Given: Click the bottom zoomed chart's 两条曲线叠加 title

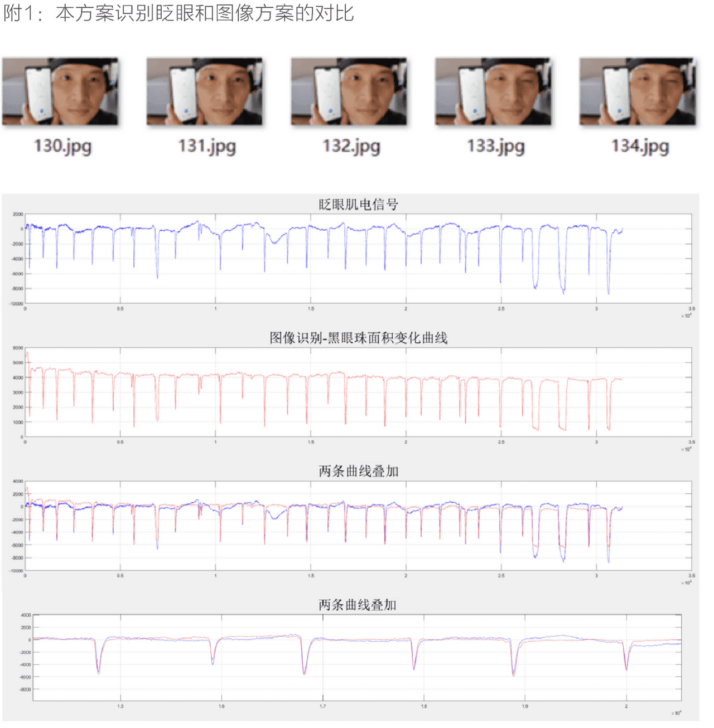Looking at the screenshot, I should pyautogui.click(x=358, y=605).
